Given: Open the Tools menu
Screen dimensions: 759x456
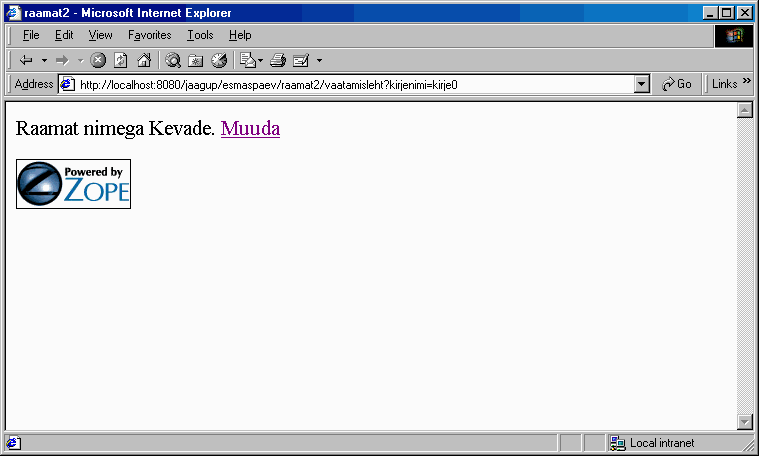Looking at the screenshot, I should click(x=200, y=35).
